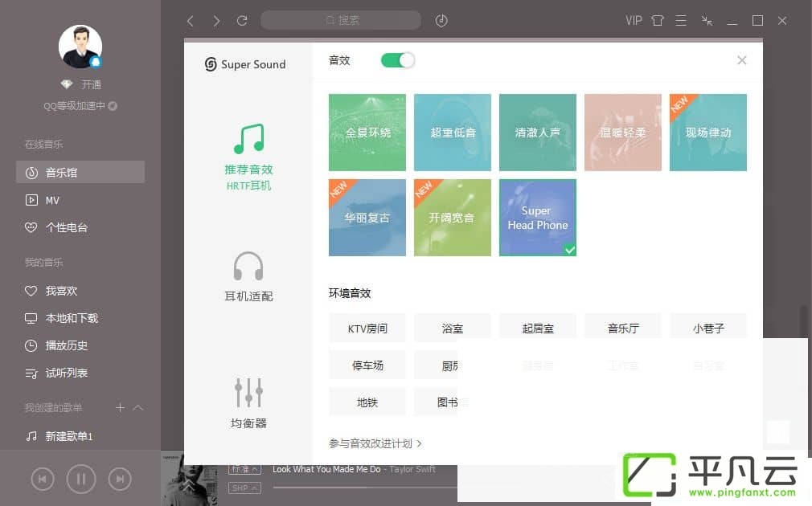Select the Super Head Phone effect tile
This screenshot has width=812, height=506.
click(538, 218)
